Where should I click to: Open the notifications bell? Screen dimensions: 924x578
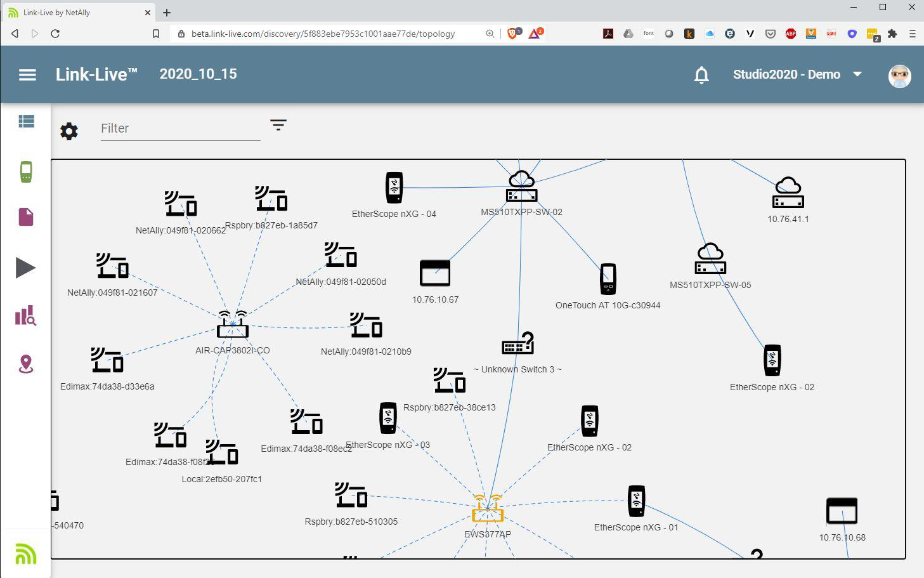click(x=701, y=75)
